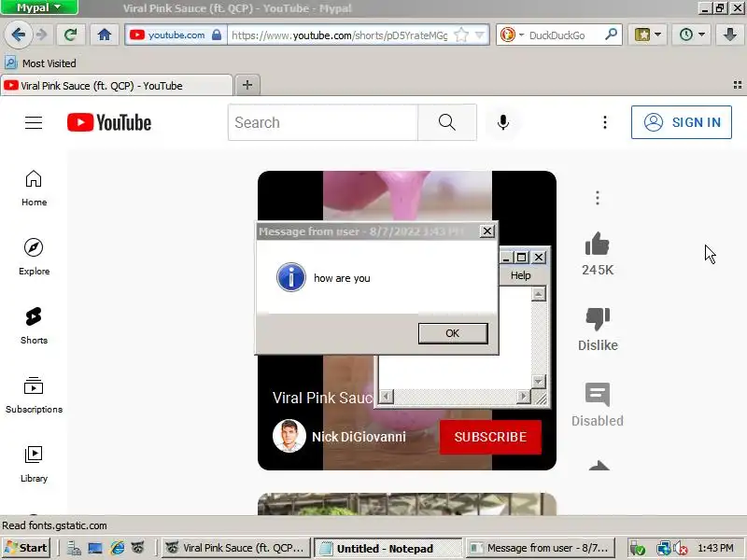747x560 pixels.
Task: Open Shorts in the YouTube sidebar
Action: (x=34, y=326)
